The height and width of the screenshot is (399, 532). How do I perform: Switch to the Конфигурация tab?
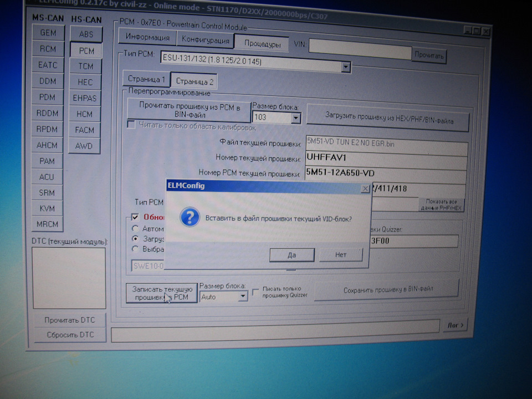coord(205,40)
